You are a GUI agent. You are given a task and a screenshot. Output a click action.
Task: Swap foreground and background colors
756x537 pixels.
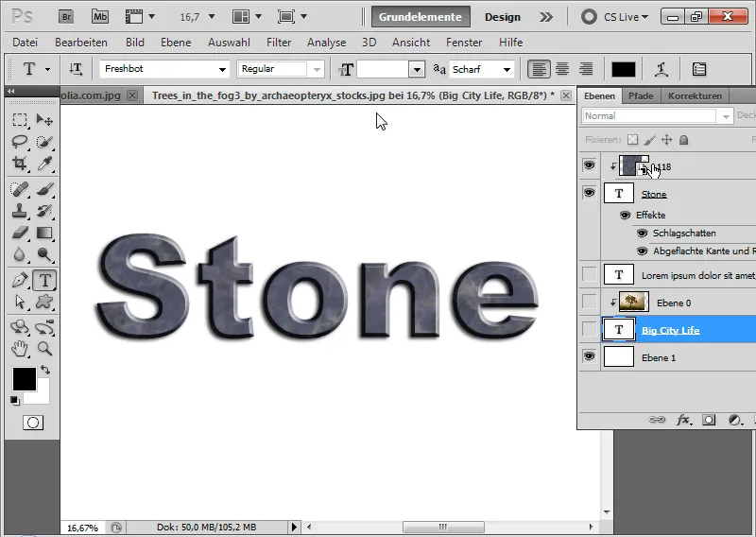(45, 370)
